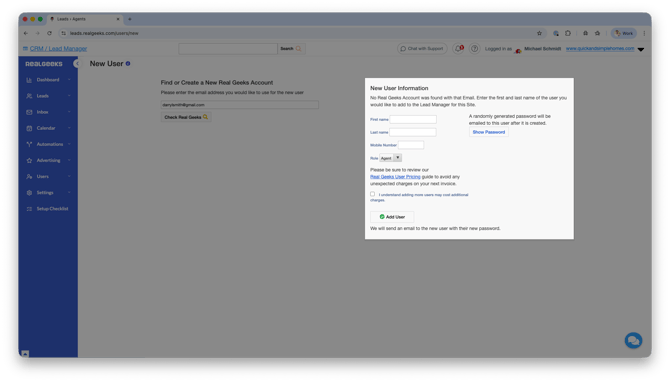Open the Calendar sidebar icon
Viewport: 670px width, 382px height.
[29, 128]
